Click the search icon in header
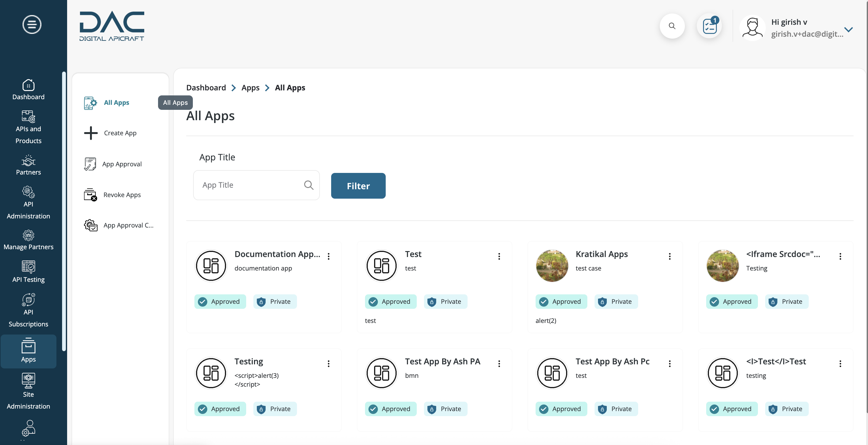Image resolution: width=868 pixels, height=445 pixels. click(x=672, y=26)
